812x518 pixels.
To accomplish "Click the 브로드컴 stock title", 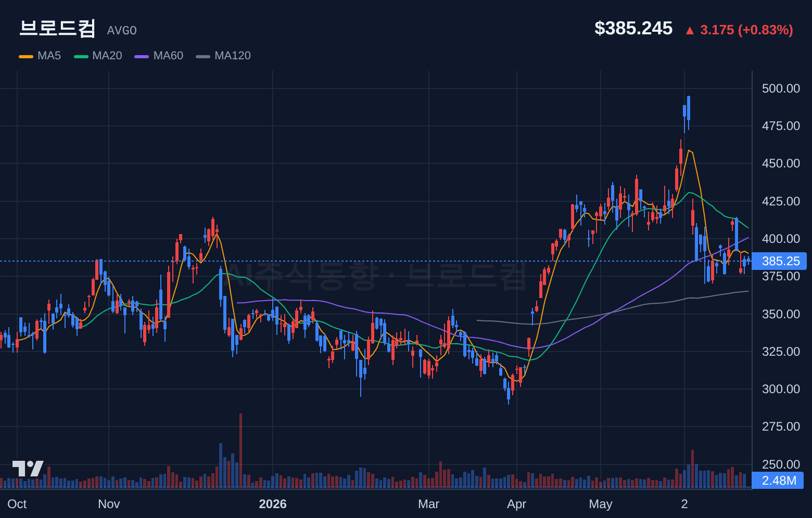I will click(x=57, y=28).
